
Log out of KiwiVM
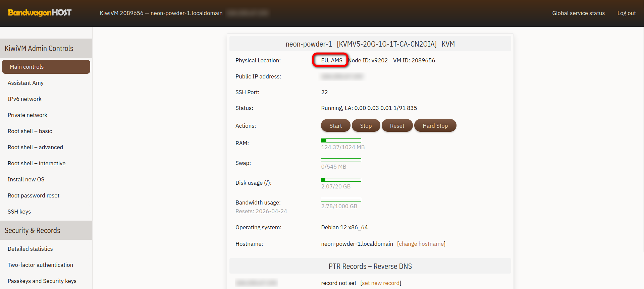pos(626,13)
